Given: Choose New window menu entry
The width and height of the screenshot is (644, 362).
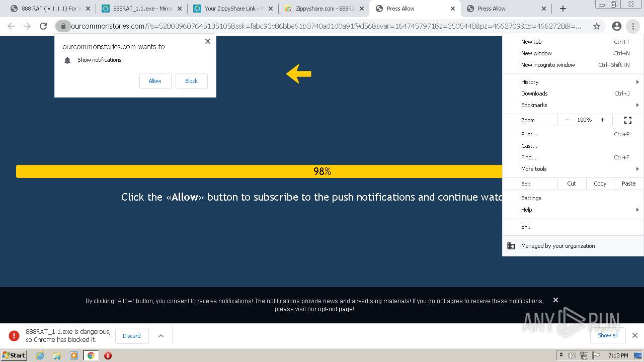Looking at the screenshot, I should coord(573,53).
